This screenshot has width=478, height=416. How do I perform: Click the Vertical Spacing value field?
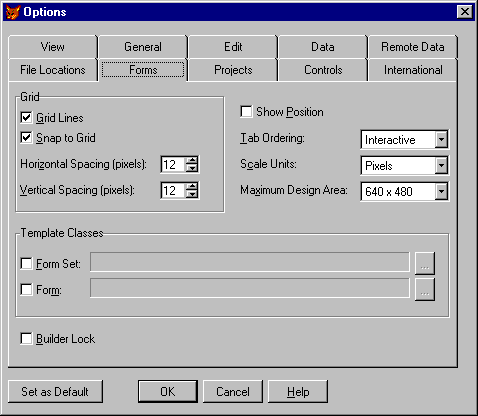(x=173, y=190)
